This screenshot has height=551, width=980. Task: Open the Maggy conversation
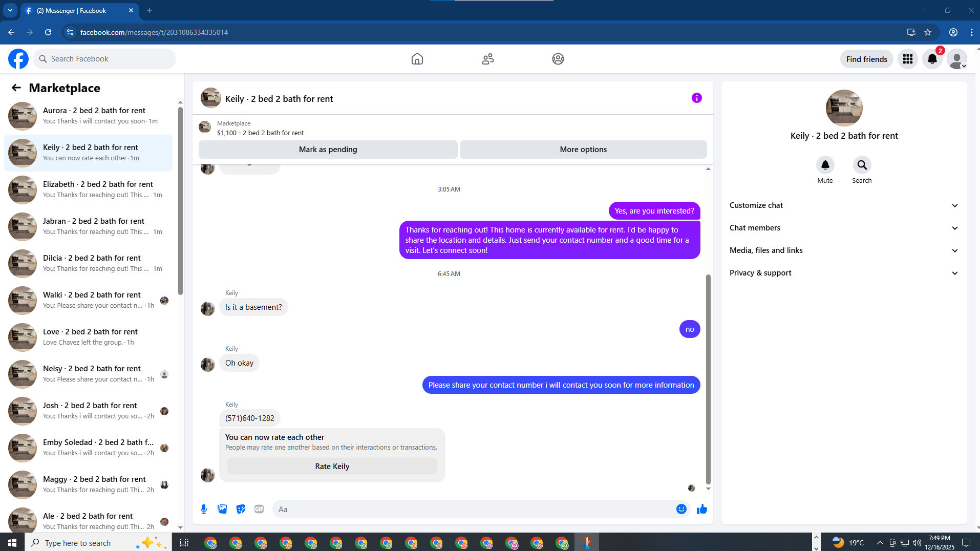click(x=88, y=484)
